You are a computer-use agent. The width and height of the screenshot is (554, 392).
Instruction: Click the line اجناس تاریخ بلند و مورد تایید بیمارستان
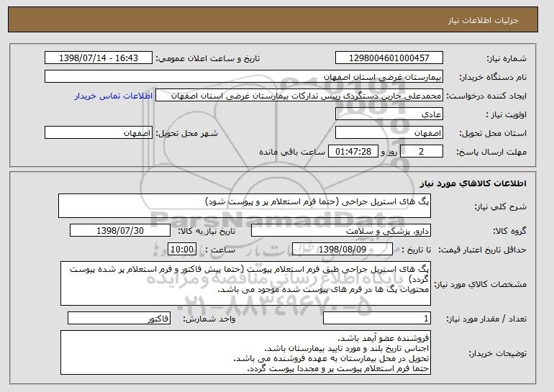347,349
